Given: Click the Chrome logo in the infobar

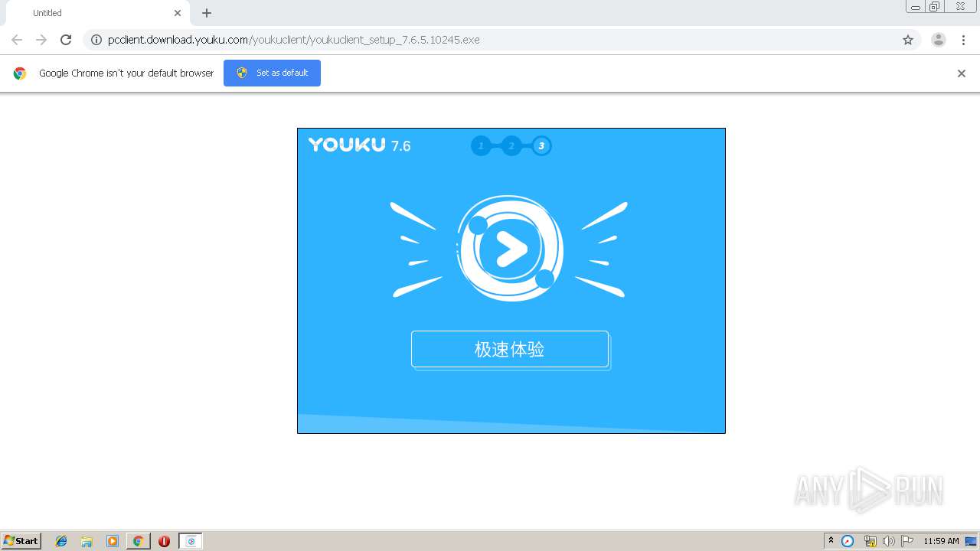Looking at the screenshot, I should coord(20,73).
